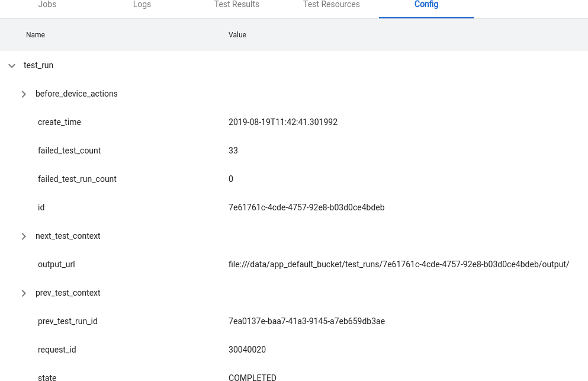The height and width of the screenshot is (381, 588).
Task: Select the failed_test_count row
Action: [x=69, y=151]
